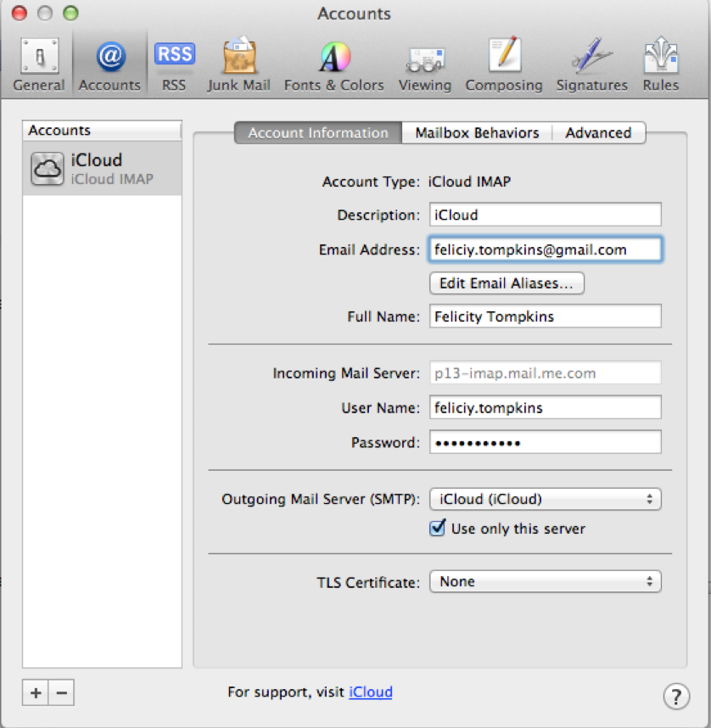Open help with question mark button
The image size is (711, 728).
(676, 696)
